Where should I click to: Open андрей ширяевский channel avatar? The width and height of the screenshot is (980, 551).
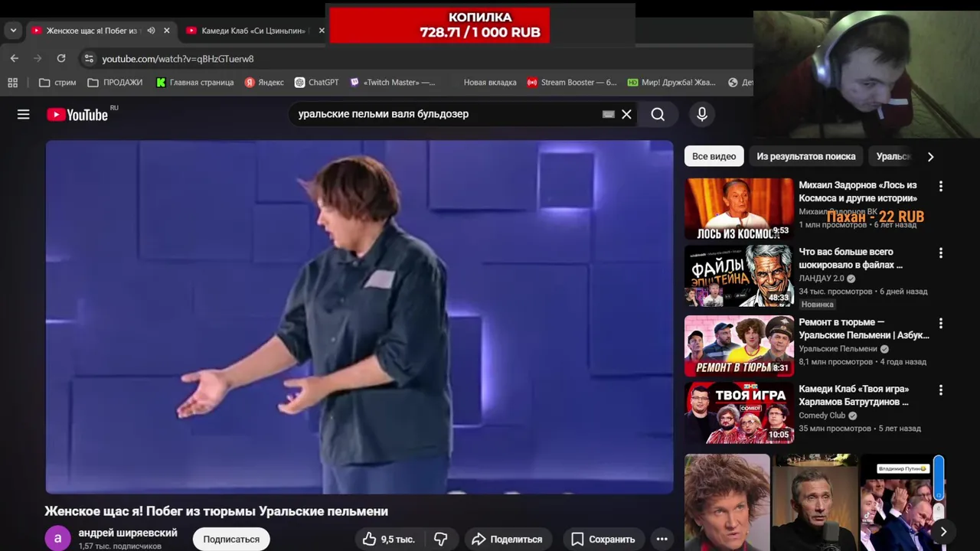coord(57,539)
